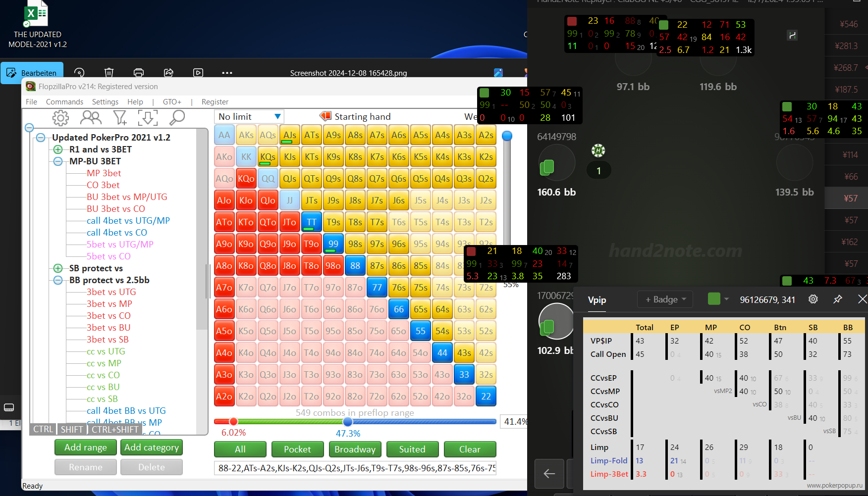Toggle the AJs hand cell
Screen dimensions: 868x496
tap(289, 135)
